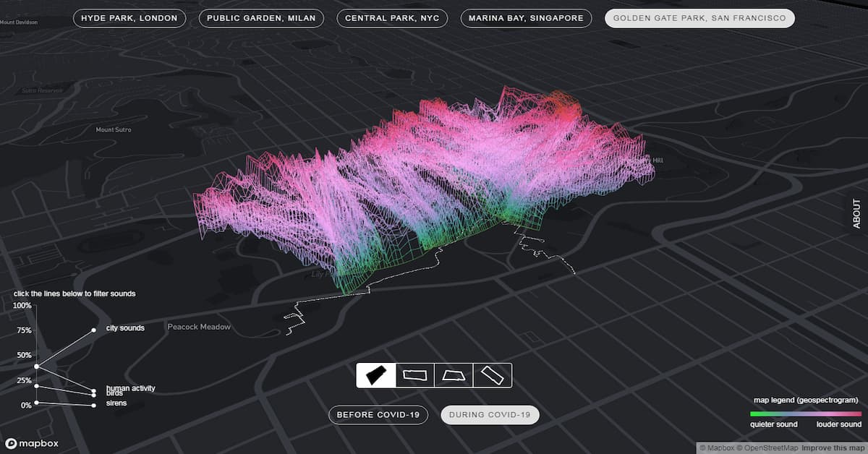Click the Mapbox logo
This screenshot has width=868, height=454.
(33, 443)
